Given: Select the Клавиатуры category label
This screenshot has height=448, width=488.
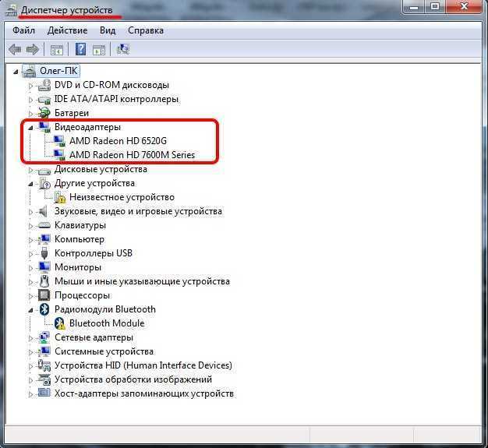Looking at the screenshot, I should 80,225.
